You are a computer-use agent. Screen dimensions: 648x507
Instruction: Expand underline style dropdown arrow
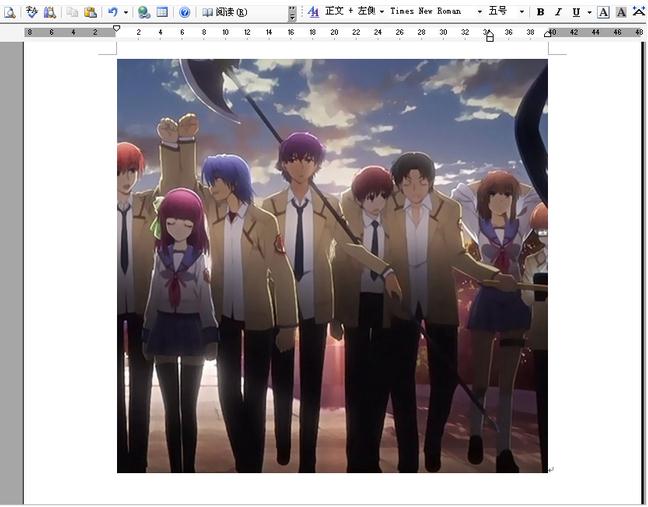pos(589,12)
